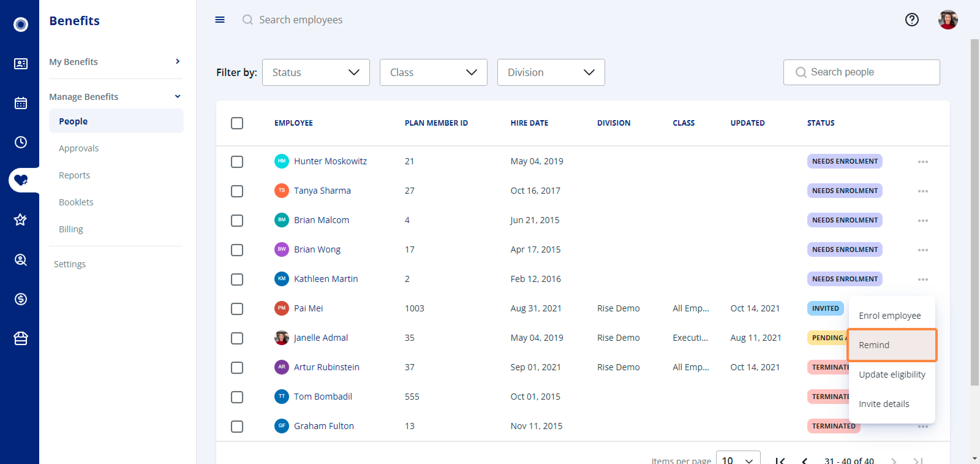Select Remind from context menu

click(x=892, y=345)
